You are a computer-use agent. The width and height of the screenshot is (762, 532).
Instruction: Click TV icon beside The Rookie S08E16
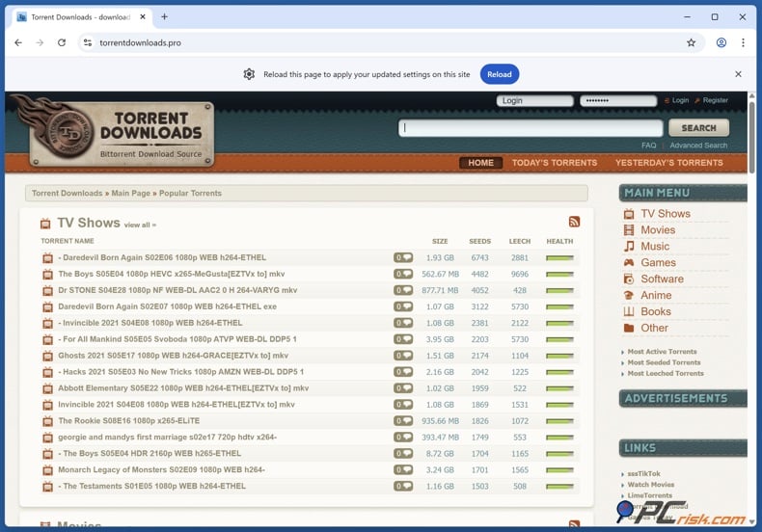point(47,421)
